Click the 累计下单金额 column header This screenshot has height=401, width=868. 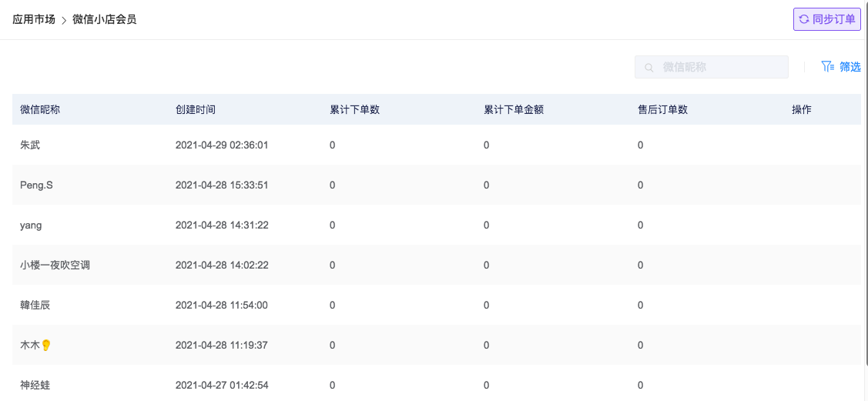(514, 109)
